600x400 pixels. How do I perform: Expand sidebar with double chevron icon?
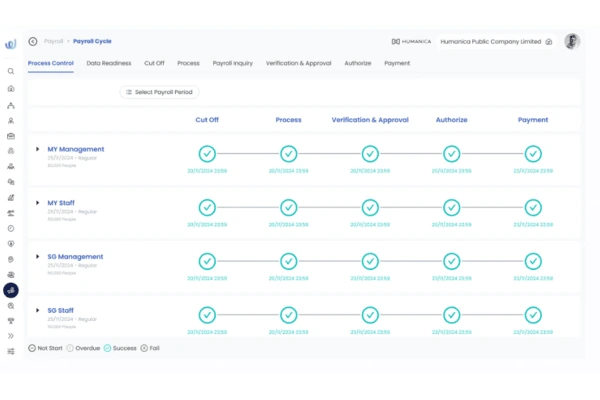[x=10, y=336]
